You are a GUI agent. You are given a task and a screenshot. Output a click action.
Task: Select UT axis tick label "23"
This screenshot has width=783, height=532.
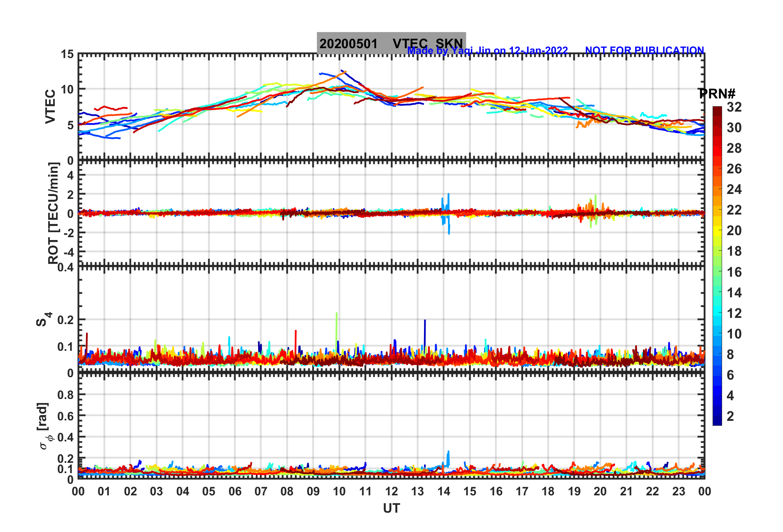point(678,491)
